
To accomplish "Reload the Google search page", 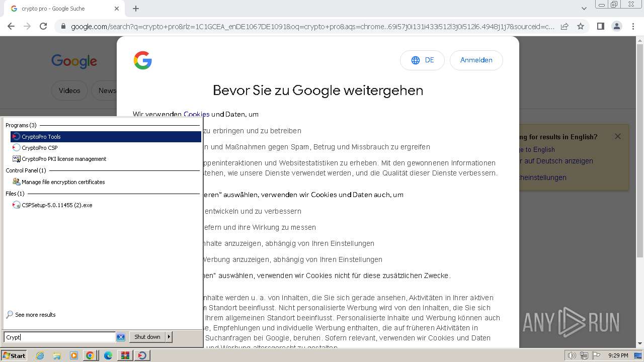I will click(x=43, y=26).
